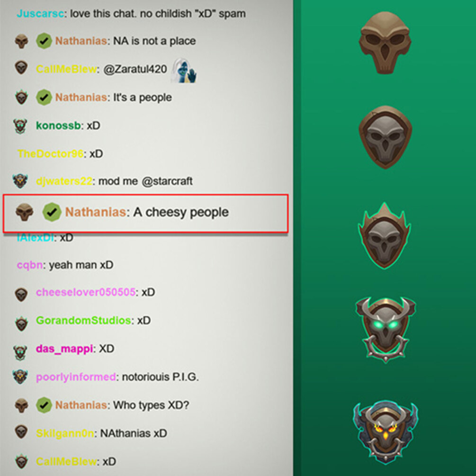Click the plain tan skull badge in green panel
The width and height of the screenshot is (476, 476).
tap(385, 43)
